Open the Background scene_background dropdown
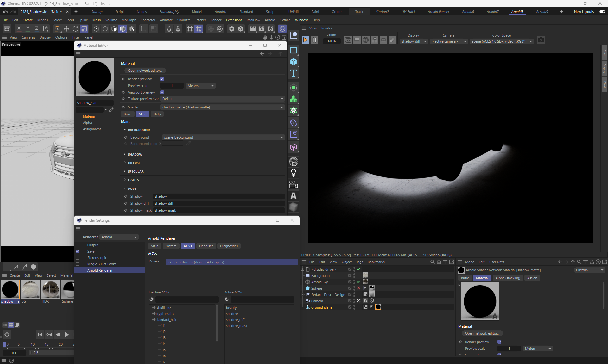The height and width of the screenshot is (364, 608). 223,137
